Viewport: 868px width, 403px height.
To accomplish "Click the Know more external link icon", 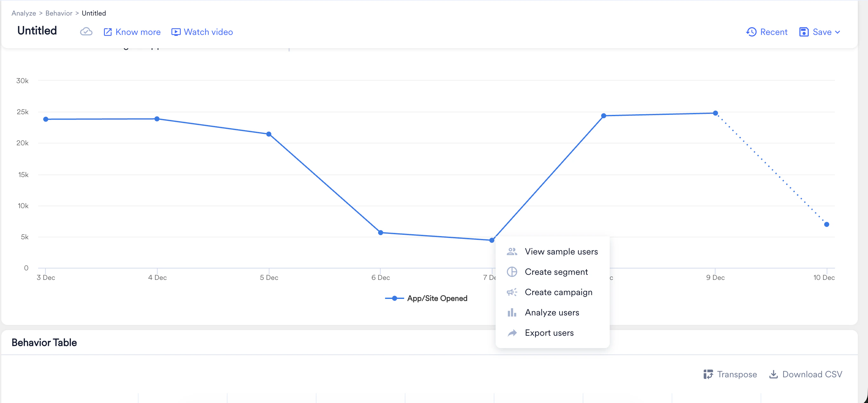I will [x=107, y=32].
